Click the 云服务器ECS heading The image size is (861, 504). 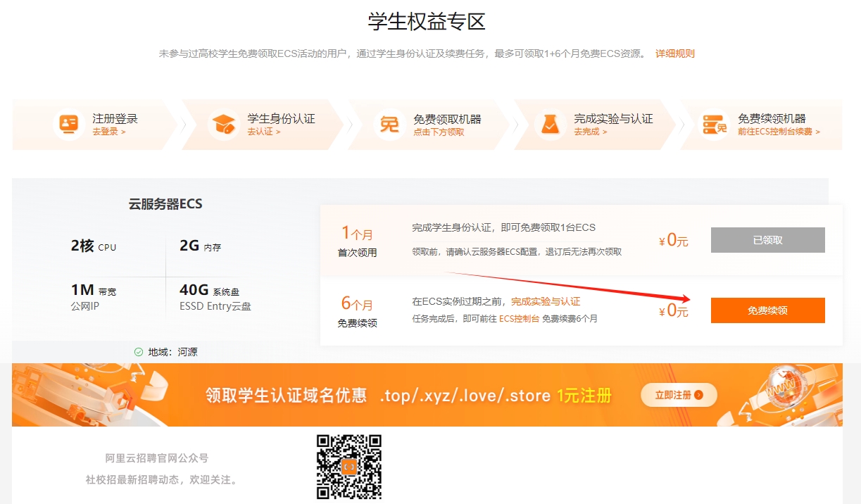165,204
